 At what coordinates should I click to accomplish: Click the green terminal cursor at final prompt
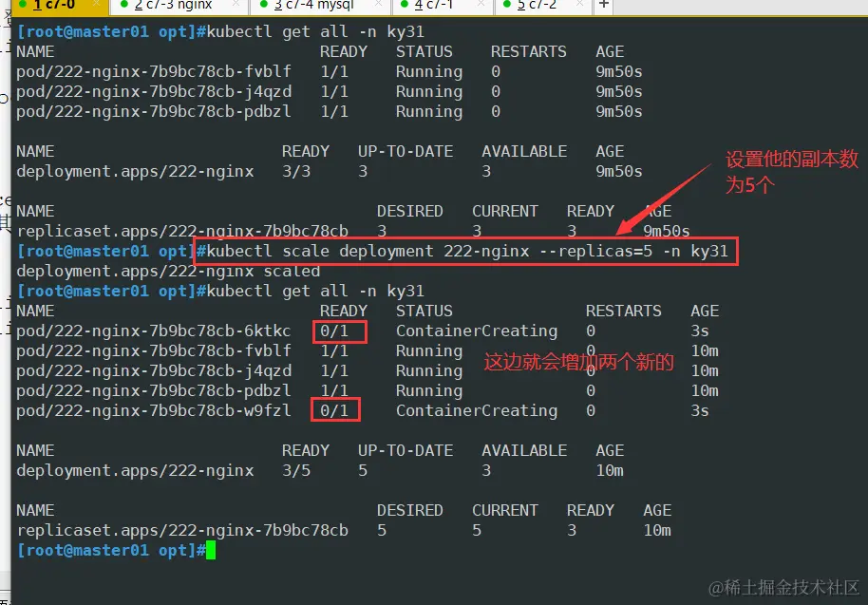[211, 551]
